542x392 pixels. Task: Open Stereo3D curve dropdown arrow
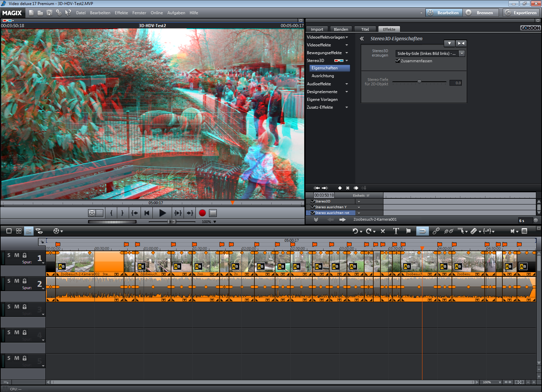[x=359, y=201]
